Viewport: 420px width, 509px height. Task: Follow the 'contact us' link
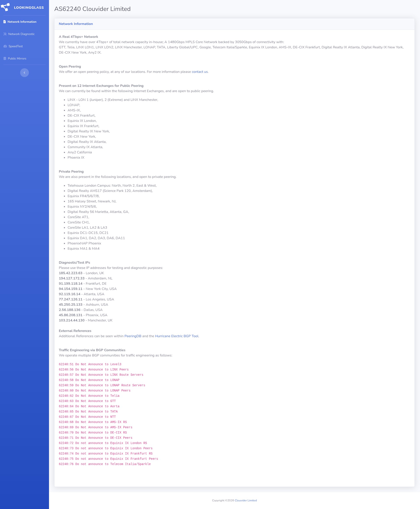coord(199,72)
